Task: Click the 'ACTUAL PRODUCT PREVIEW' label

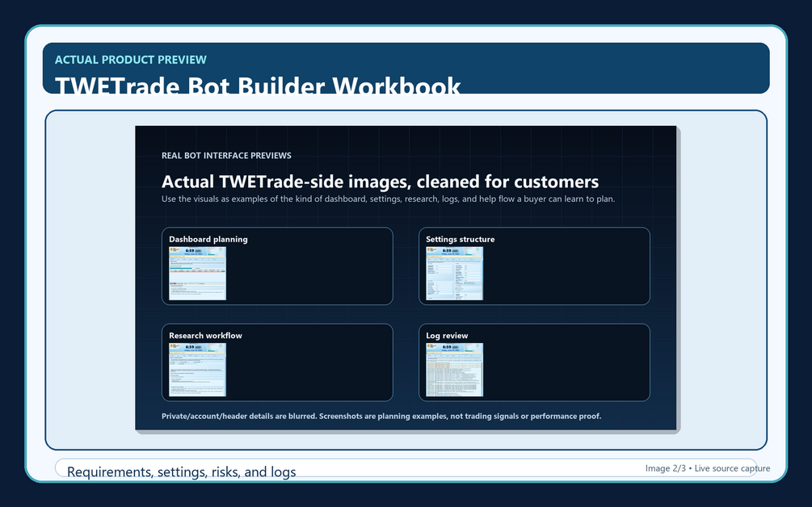Action: tap(131, 60)
